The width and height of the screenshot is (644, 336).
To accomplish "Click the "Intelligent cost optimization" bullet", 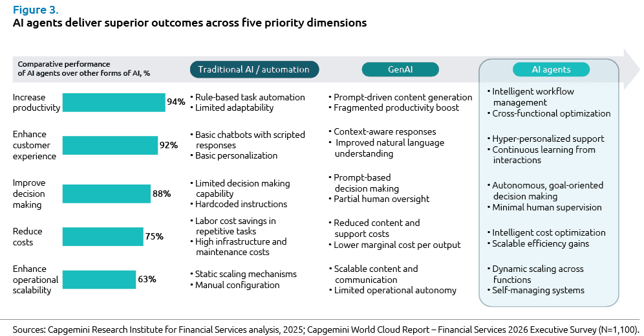I will click(x=548, y=232).
